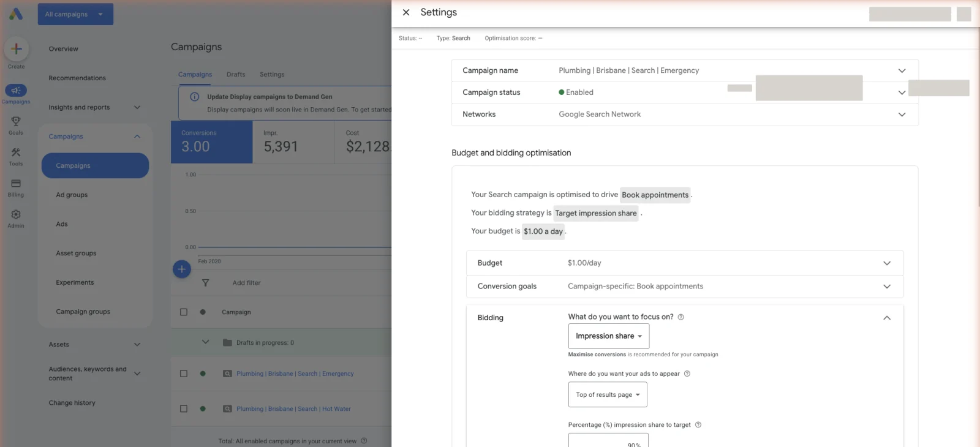Click search campaign icon for Emergency row

click(227, 374)
